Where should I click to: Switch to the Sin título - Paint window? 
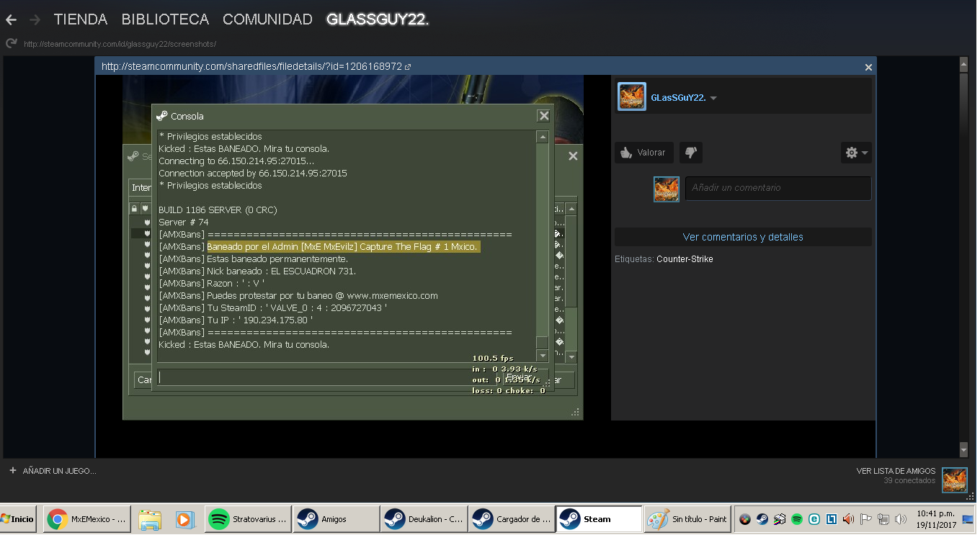click(687, 519)
